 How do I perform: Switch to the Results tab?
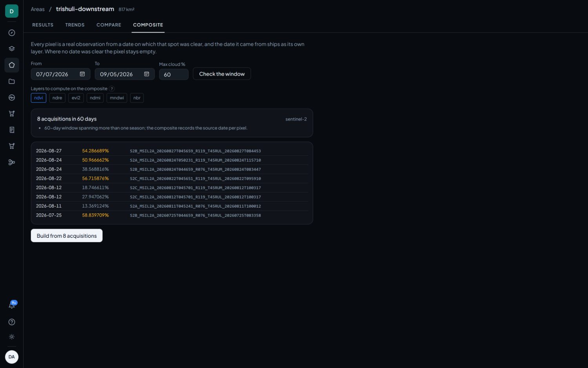coord(43,25)
